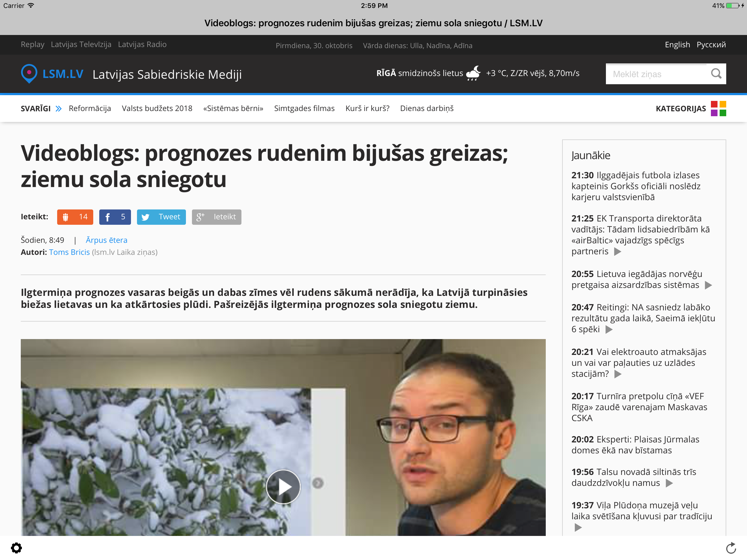Click video arrow beside airBaltic headline
The image size is (747, 560).
click(618, 252)
